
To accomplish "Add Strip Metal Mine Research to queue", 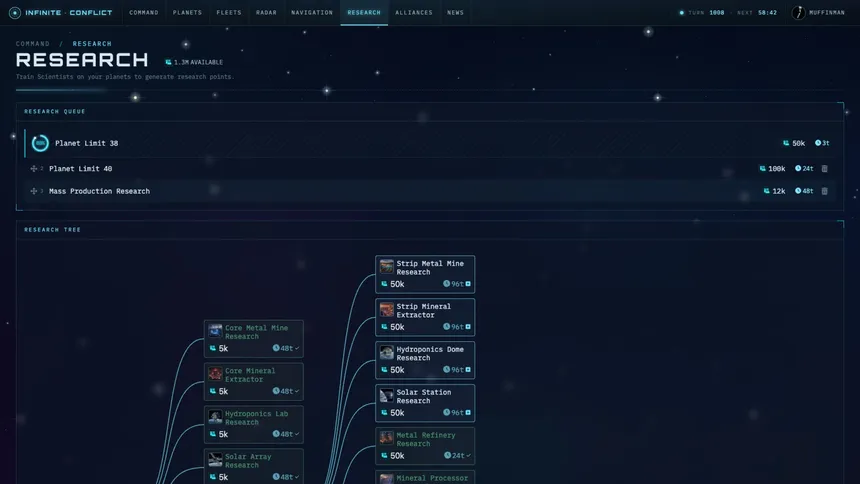I will pos(468,284).
